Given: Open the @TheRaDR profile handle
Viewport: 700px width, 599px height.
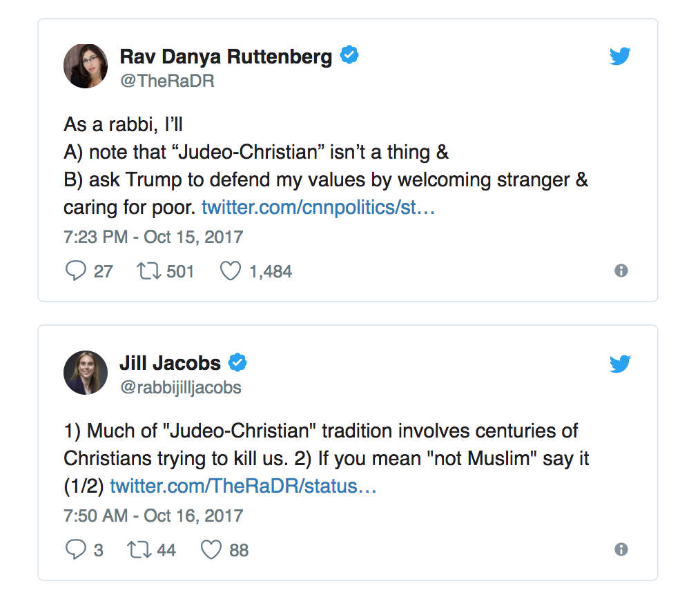Looking at the screenshot, I should [168, 81].
